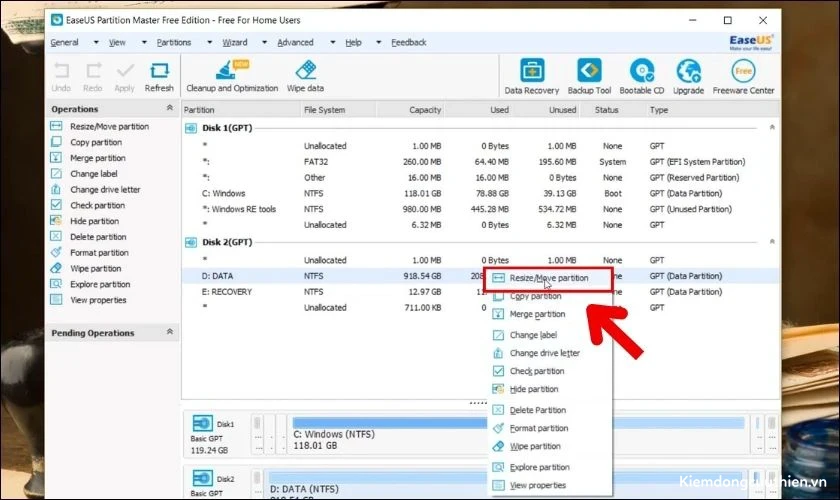Select the Windows RE tools partition row
Screen dimensions: 840x500
(x=480, y=210)
